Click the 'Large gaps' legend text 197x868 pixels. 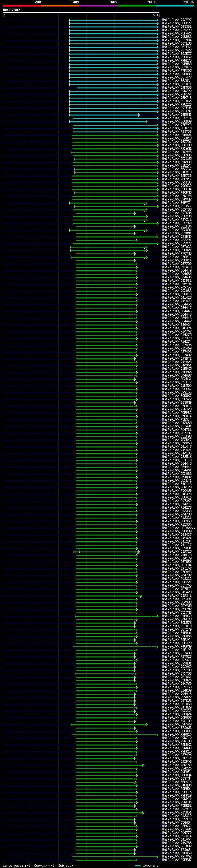point(13,866)
